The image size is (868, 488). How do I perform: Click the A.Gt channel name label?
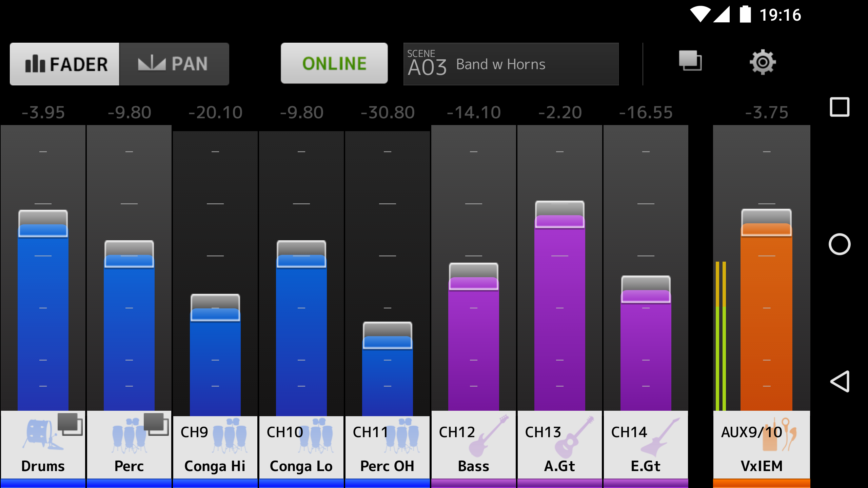tap(560, 466)
